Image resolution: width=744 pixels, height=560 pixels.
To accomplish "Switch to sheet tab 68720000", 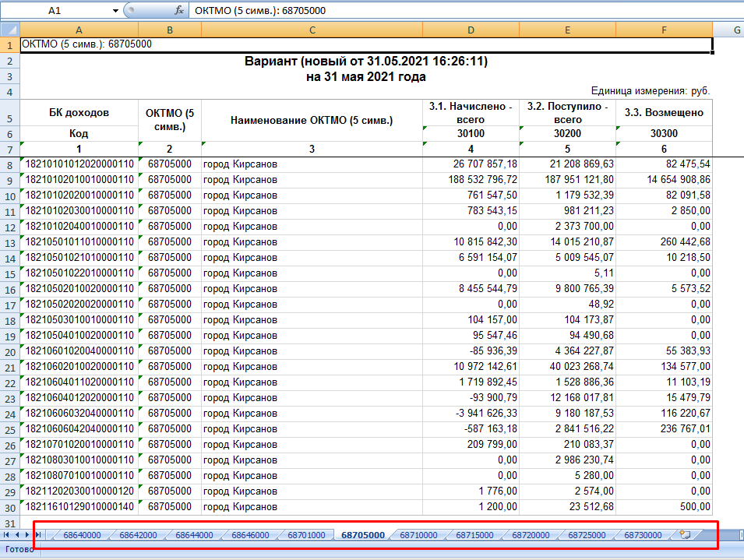I will (x=531, y=535).
